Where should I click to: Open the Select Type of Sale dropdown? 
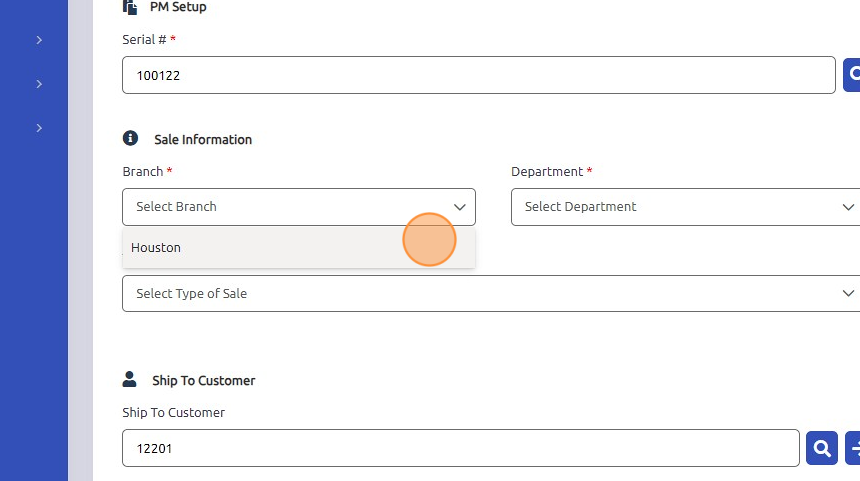[x=491, y=293]
